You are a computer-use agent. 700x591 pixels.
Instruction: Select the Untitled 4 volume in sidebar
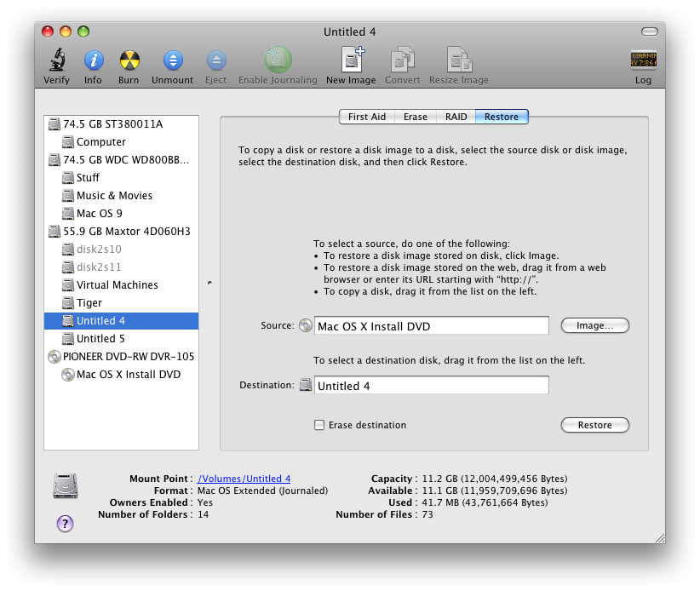(122, 321)
